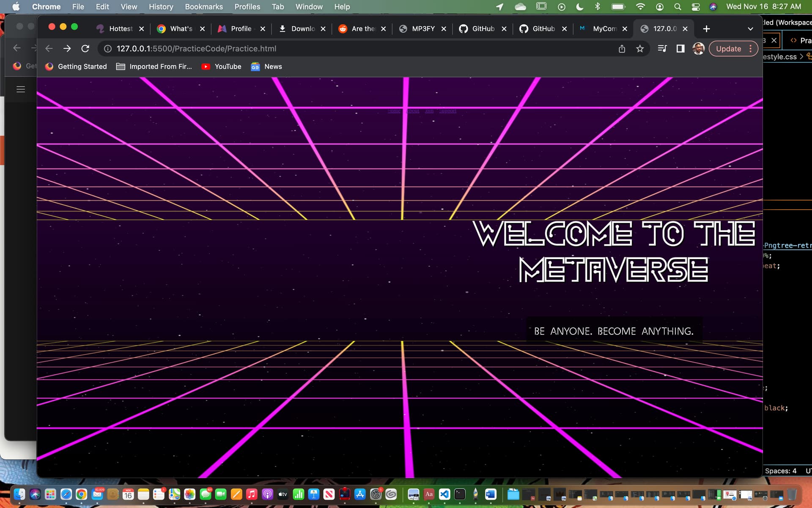Close the MP3FY tab

click(x=444, y=29)
